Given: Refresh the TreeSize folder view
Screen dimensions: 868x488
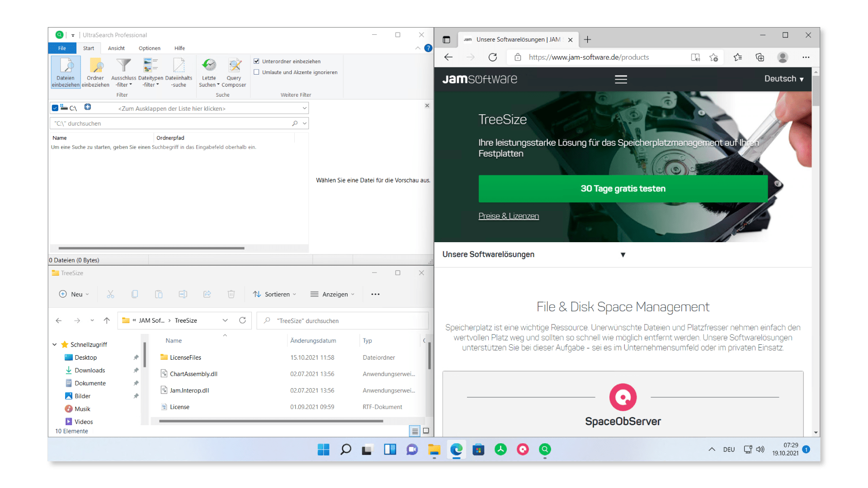Looking at the screenshot, I should click(x=242, y=320).
